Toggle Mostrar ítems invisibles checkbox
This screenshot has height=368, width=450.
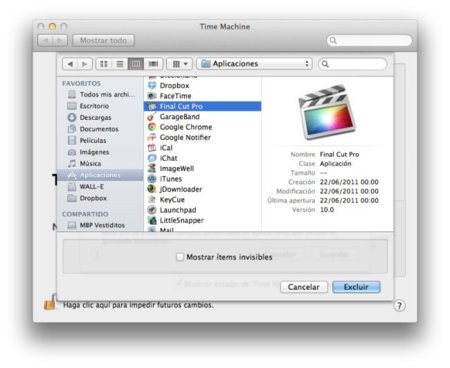tap(180, 257)
